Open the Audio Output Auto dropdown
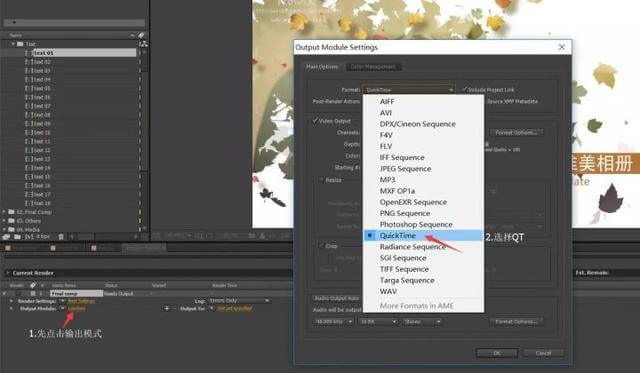Screen dimensions: 640x373 click(337, 298)
